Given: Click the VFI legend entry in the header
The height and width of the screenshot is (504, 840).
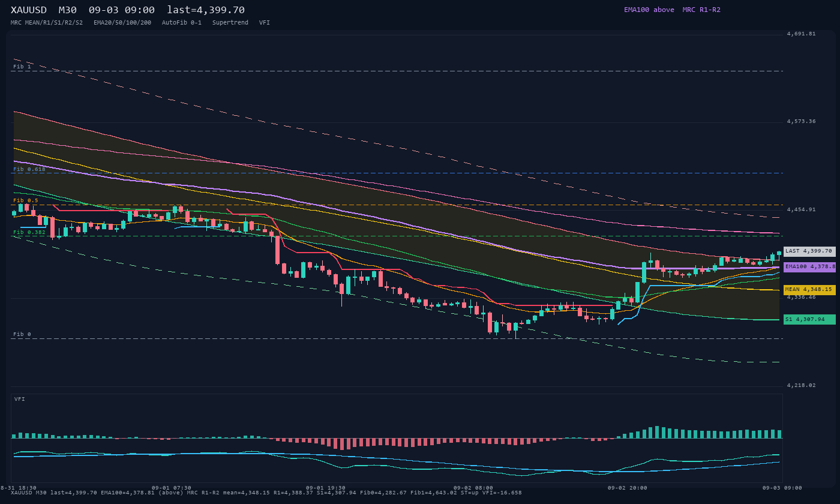Looking at the screenshot, I should coord(265,23).
